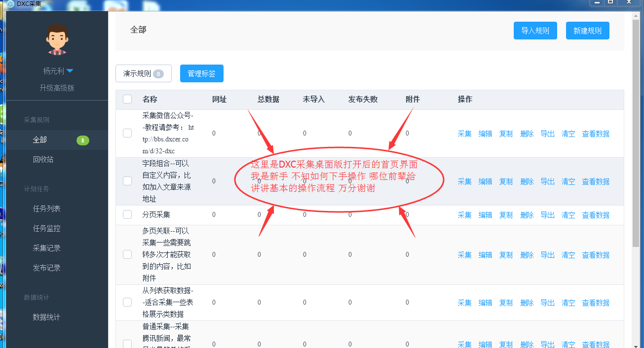Open the 升级高级版 upgrade link
The height and width of the screenshot is (348, 644).
click(x=57, y=88)
